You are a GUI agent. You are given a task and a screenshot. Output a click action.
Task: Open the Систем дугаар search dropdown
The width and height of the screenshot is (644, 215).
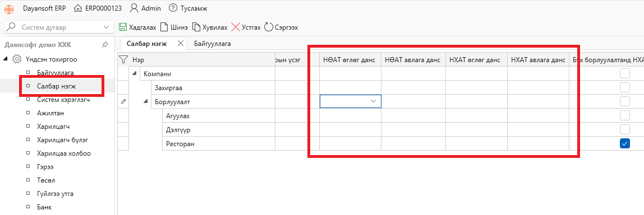coord(107,27)
